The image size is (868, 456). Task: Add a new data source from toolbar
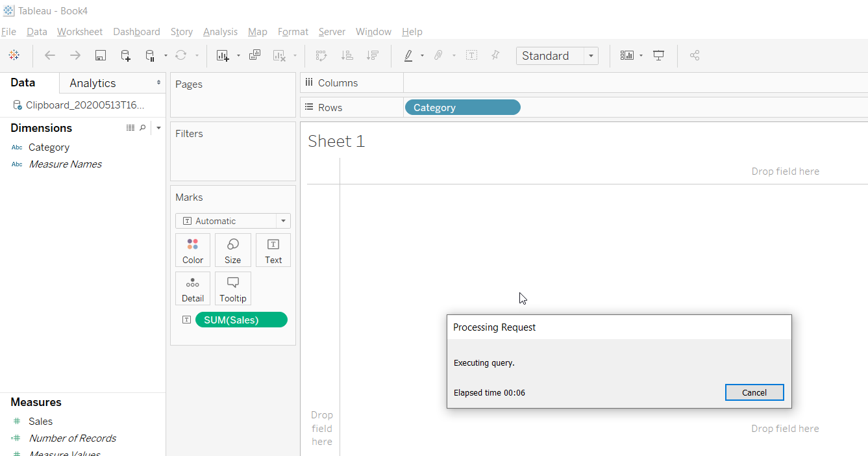coord(126,56)
